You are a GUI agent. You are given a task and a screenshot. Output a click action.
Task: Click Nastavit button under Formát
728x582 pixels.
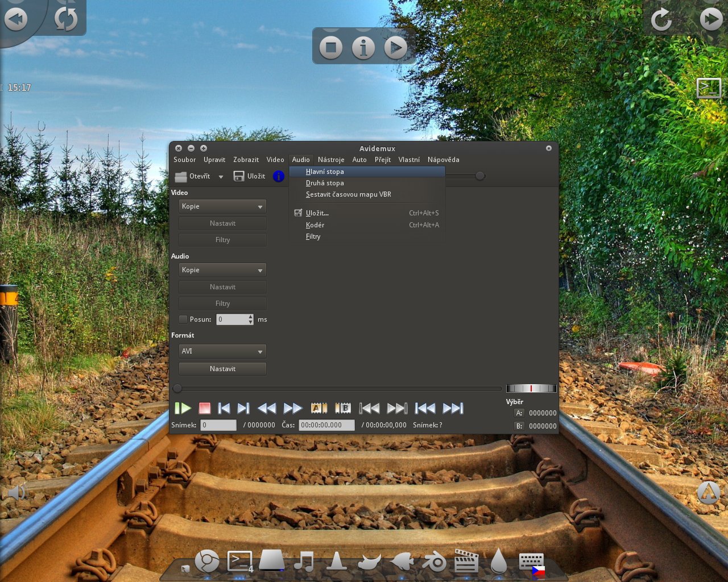click(222, 369)
